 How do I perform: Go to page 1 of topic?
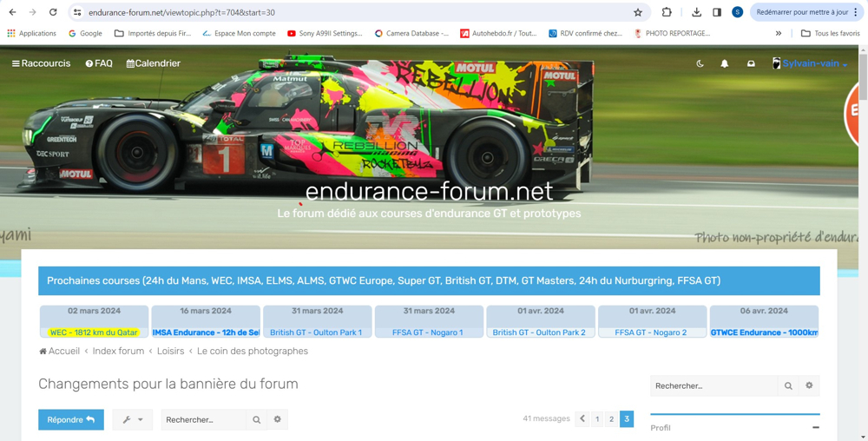click(x=597, y=419)
